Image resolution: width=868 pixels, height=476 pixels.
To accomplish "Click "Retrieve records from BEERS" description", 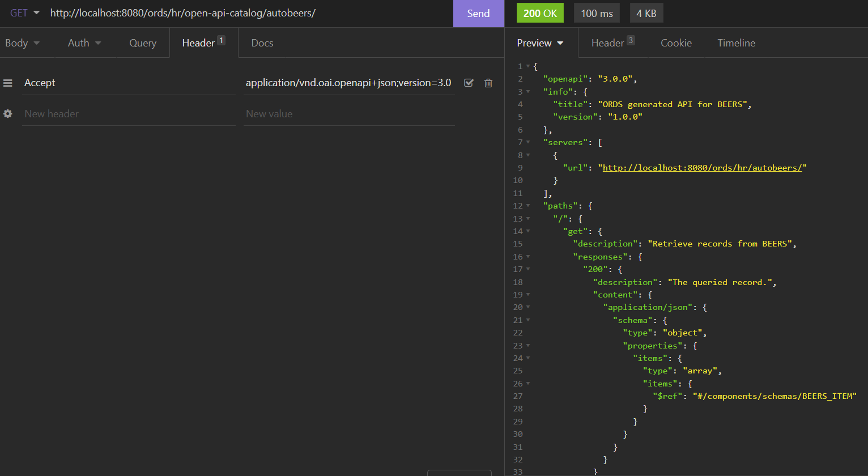I will [720, 244].
